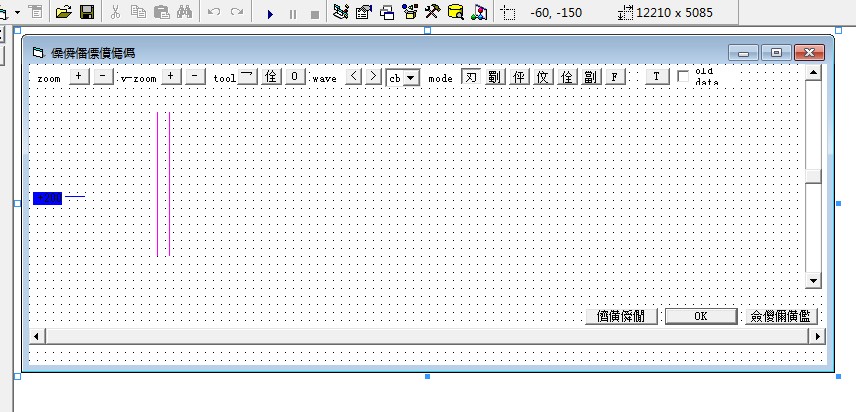Select the 劏 mode button
The image size is (856, 412).
tap(591, 77)
